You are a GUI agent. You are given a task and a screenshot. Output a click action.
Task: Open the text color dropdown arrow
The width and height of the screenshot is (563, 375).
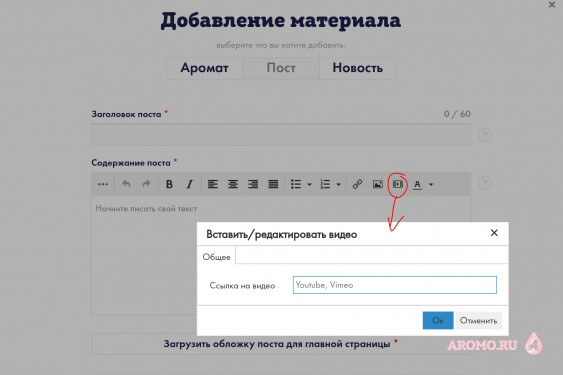click(x=431, y=185)
